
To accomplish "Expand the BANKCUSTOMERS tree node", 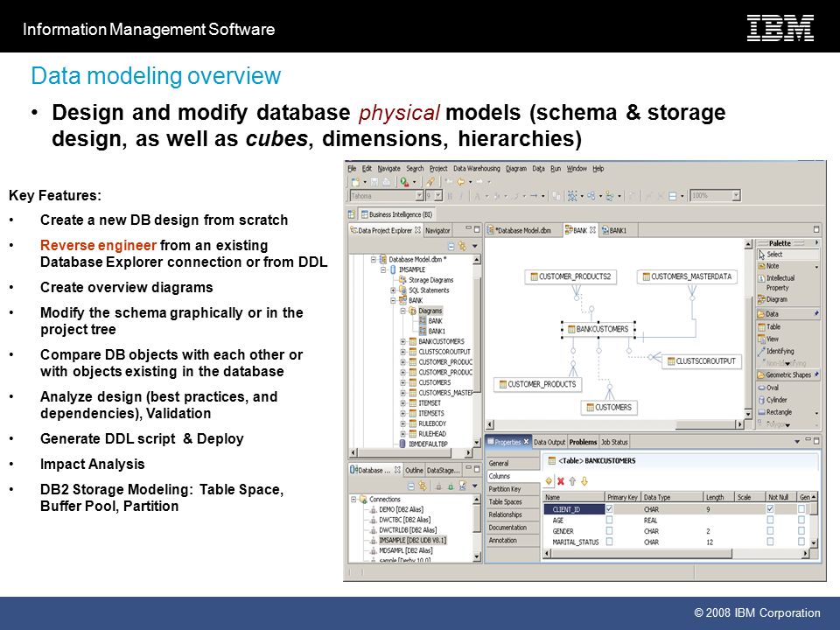I will pyautogui.click(x=403, y=341).
